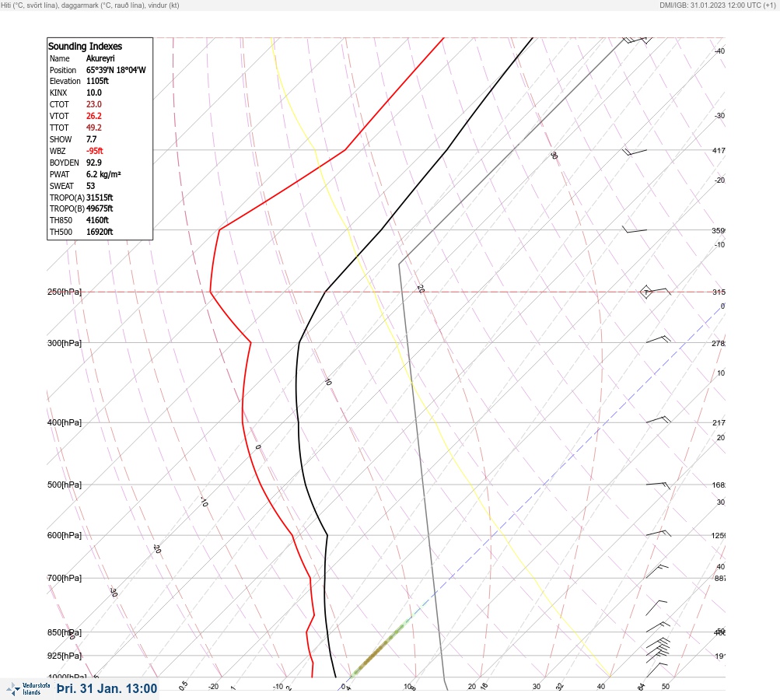The height and width of the screenshot is (700, 780).
Task: Click the 'BOYDEN' index label
Action: (x=65, y=163)
